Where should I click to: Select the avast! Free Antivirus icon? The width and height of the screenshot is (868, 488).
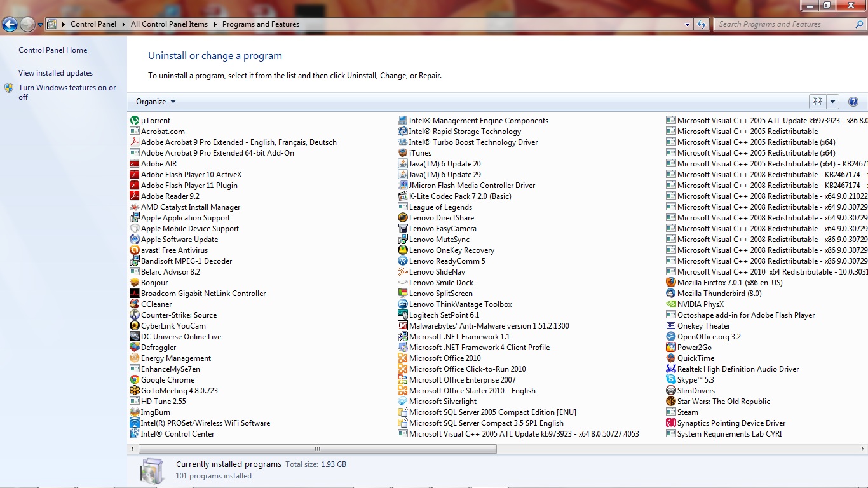pos(135,250)
